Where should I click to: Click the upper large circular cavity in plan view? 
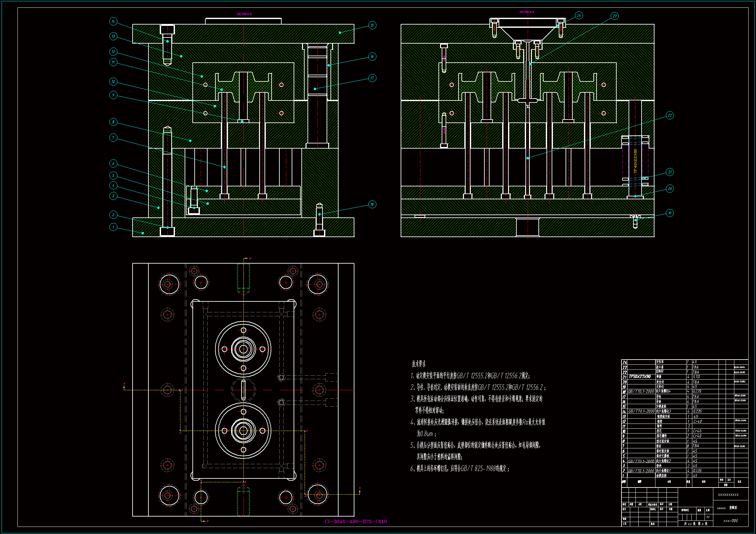(243, 349)
